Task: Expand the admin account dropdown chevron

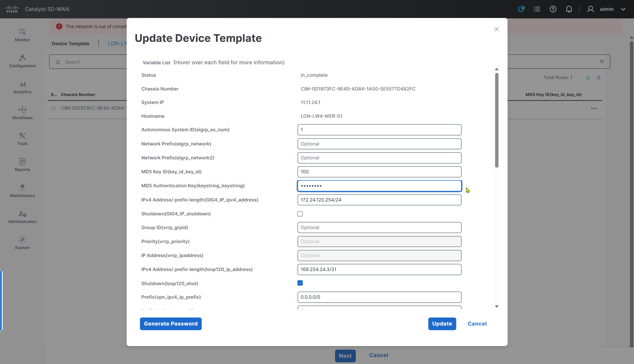Action: coord(623,9)
